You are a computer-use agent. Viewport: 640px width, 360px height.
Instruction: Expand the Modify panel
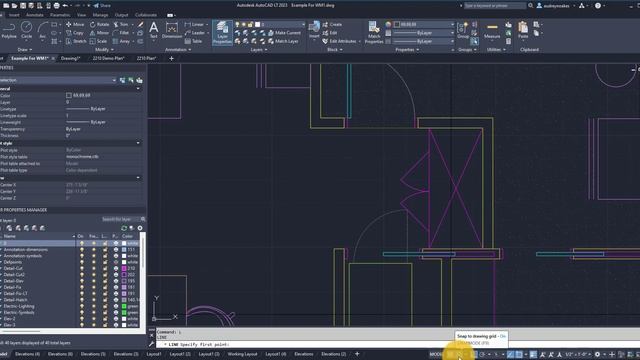pyautogui.click(x=104, y=50)
